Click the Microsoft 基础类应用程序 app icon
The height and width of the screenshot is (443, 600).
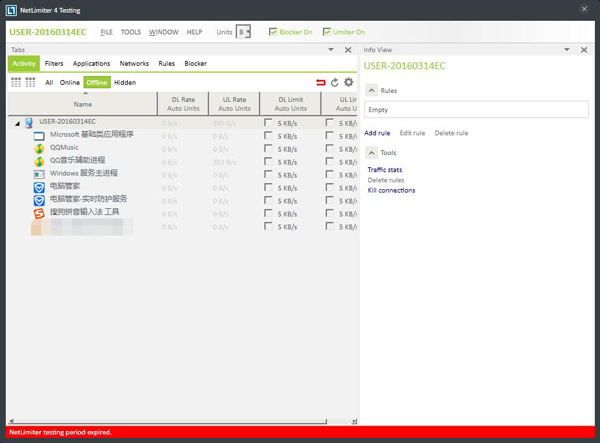point(39,136)
